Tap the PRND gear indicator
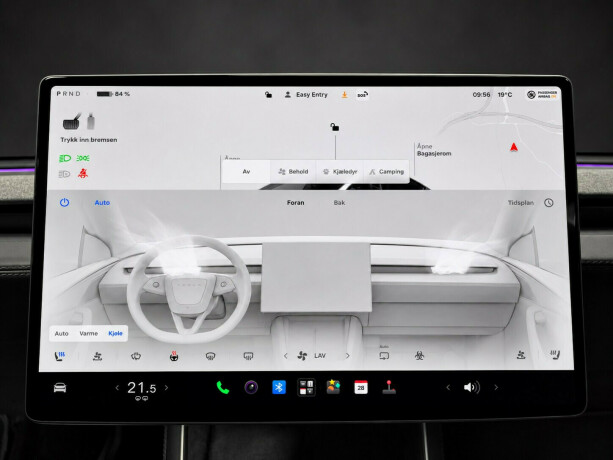The image size is (613, 460). (68, 94)
